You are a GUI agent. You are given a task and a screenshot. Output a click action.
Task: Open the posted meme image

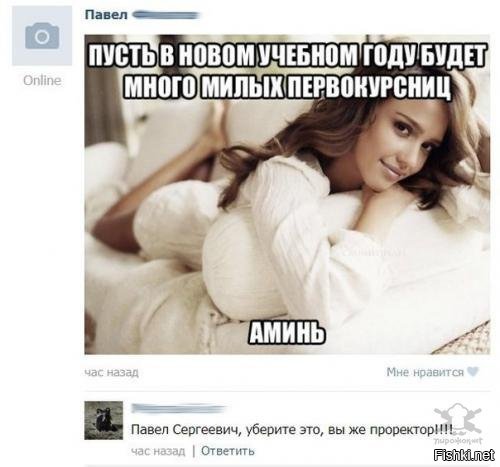(287, 194)
